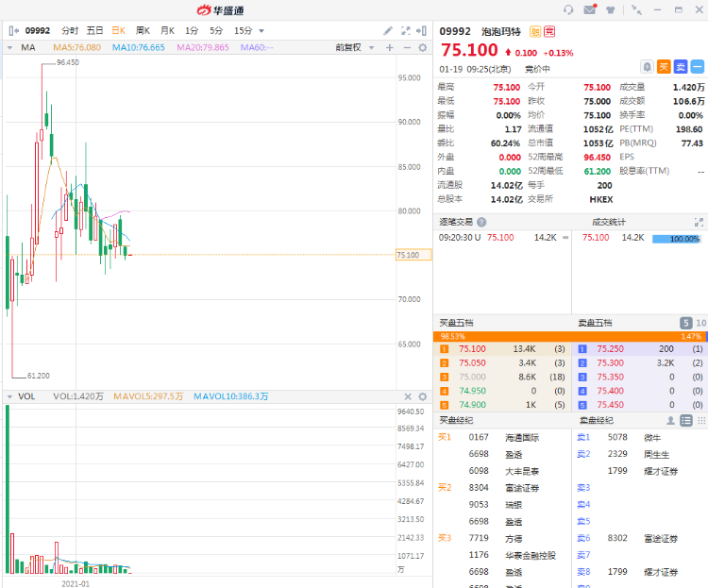Viewport: 708px width, 588px height.
Task: Open the skin theme shirt icon
Action: pos(611,9)
